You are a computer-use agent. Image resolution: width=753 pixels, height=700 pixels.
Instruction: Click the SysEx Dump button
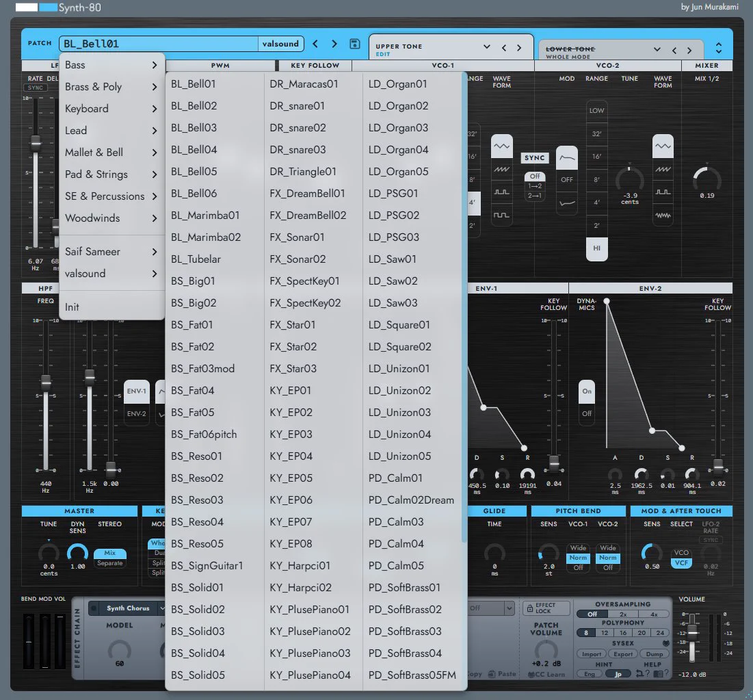654,654
